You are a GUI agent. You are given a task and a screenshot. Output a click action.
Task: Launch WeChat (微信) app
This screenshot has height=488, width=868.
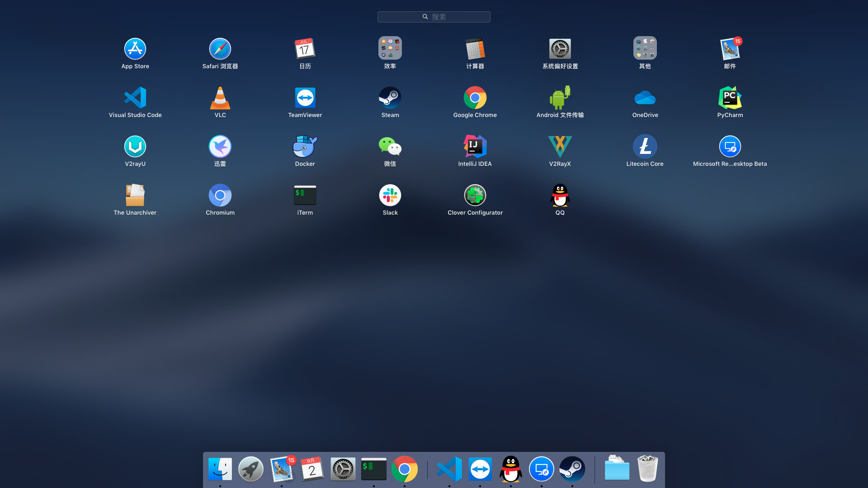click(390, 146)
